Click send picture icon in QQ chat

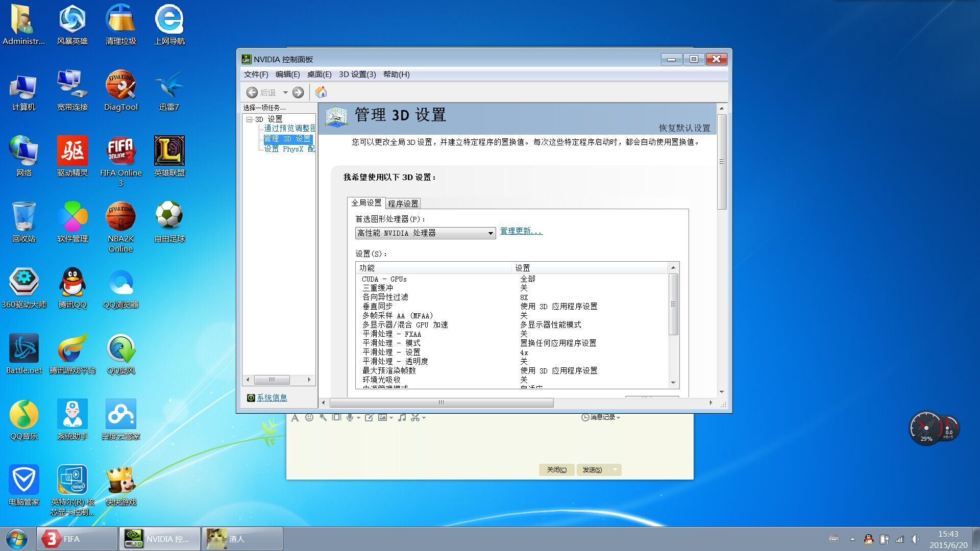point(382,417)
